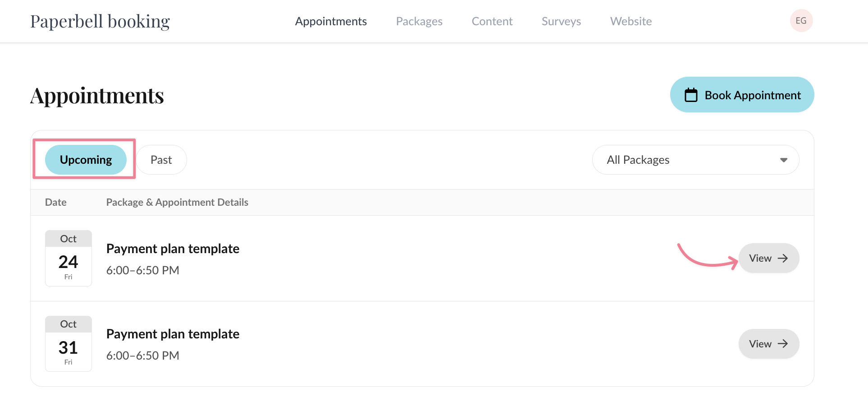Switch to the Past appointments view
868x416 pixels.
pyautogui.click(x=161, y=159)
